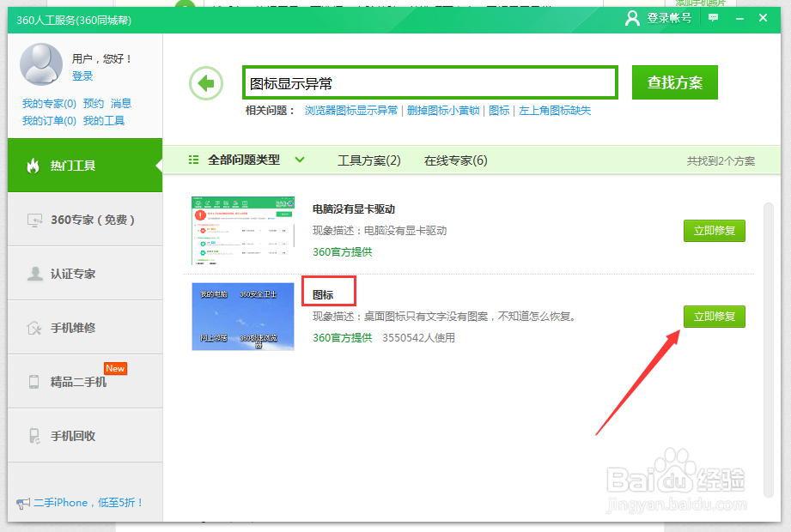Click the flame icon beside 热门工具

(x=33, y=166)
